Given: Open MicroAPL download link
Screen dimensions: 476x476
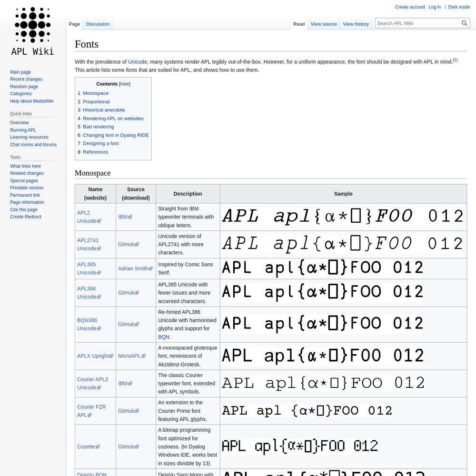Looking at the screenshot, I should [132, 356].
